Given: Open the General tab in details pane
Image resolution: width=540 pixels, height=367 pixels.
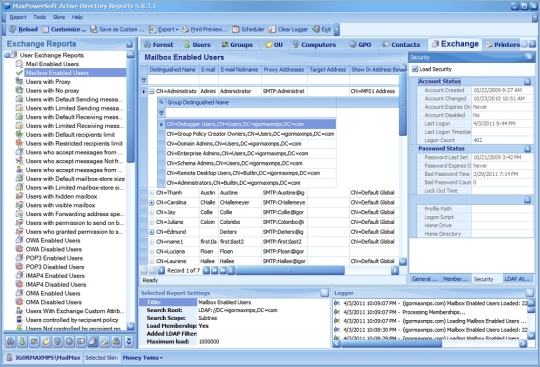Looking at the screenshot, I should (424, 279).
